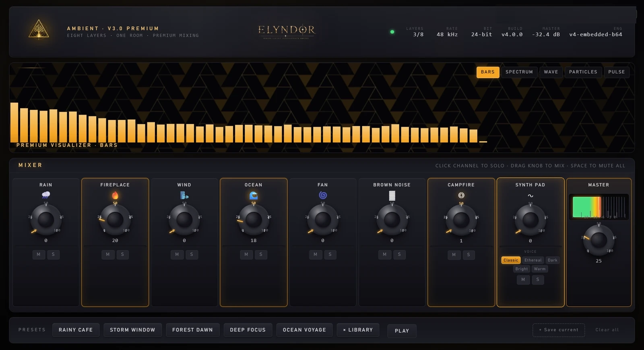Load the Deep Focus preset
644x350 pixels.
(248, 330)
